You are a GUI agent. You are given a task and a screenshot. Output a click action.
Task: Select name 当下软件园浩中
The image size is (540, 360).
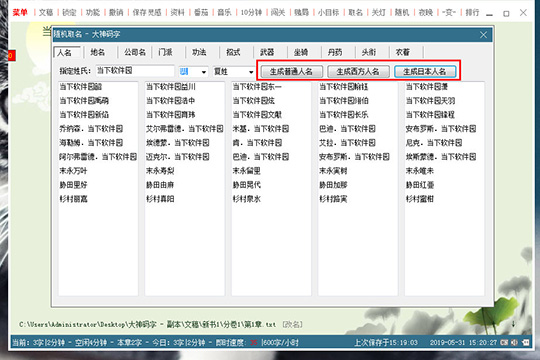[171, 101]
